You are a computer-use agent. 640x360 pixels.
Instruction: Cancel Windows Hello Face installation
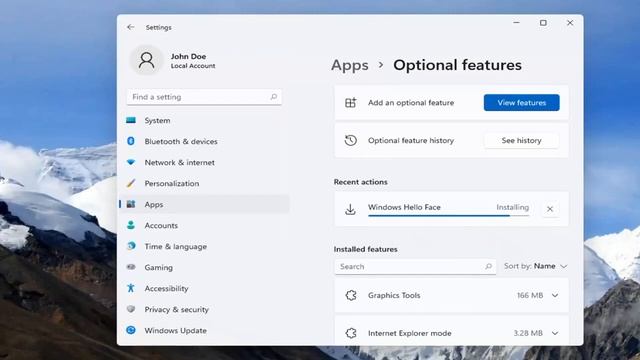pyautogui.click(x=550, y=209)
